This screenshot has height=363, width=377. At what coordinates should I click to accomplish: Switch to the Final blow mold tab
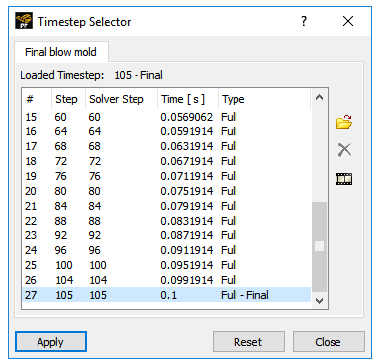tap(61, 52)
